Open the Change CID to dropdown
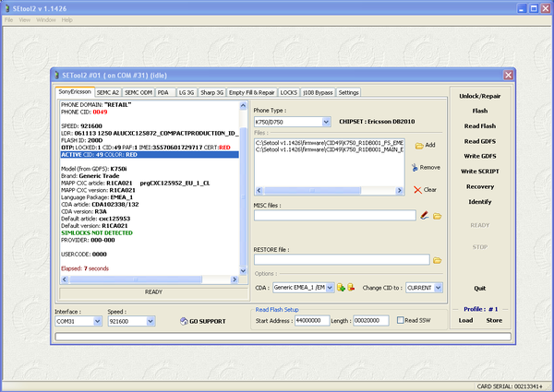Viewport: 554px width, 392px height. pyautogui.click(x=439, y=288)
